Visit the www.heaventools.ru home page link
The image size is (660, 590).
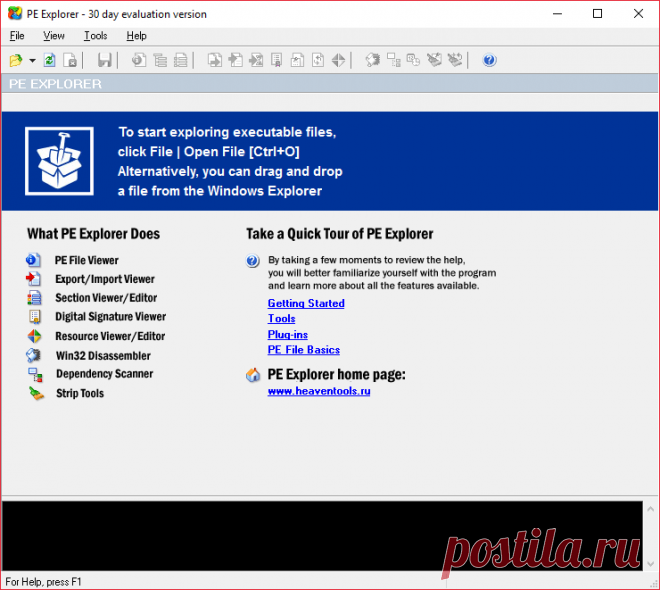coord(319,391)
